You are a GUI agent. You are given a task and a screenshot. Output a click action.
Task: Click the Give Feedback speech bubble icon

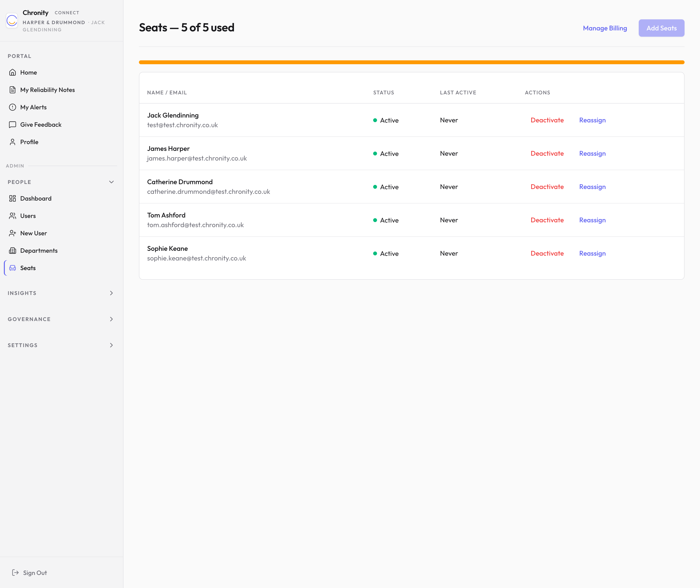click(13, 124)
